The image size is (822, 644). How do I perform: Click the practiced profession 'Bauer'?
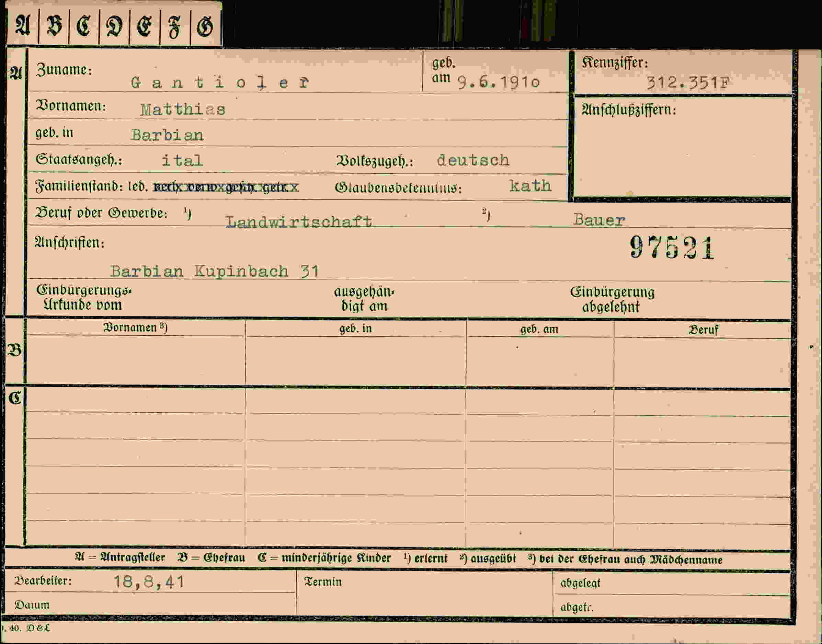(599, 220)
